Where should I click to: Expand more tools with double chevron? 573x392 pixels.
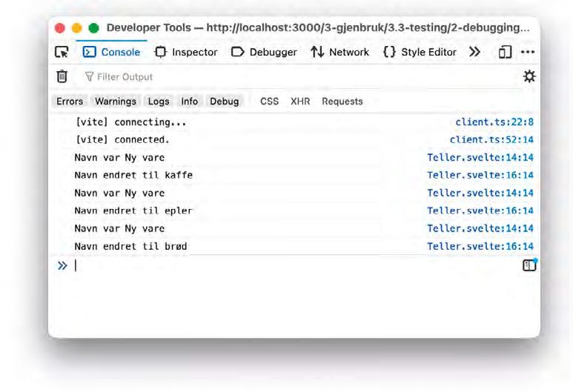474,52
